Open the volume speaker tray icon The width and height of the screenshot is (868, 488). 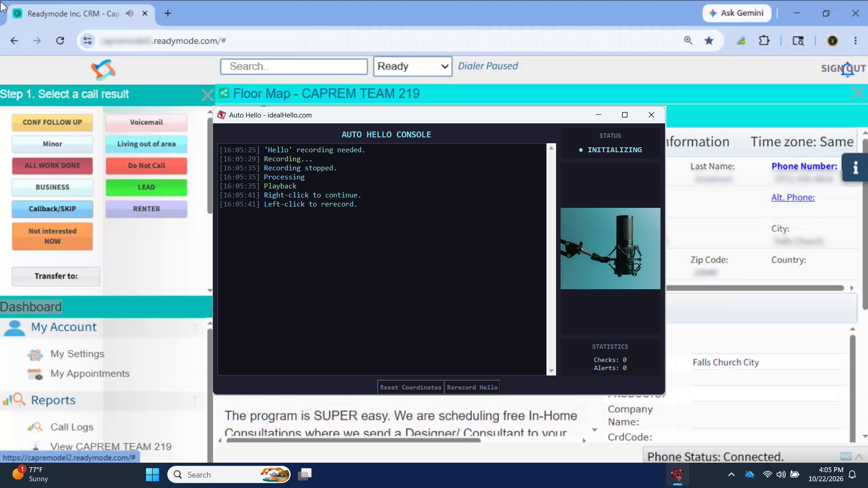coord(781,474)
